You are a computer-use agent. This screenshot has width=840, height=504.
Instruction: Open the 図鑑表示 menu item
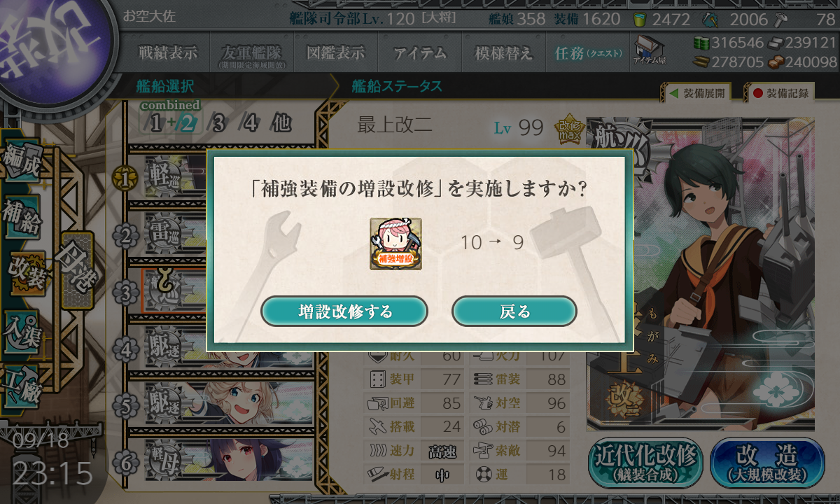[x=335, y=52]
